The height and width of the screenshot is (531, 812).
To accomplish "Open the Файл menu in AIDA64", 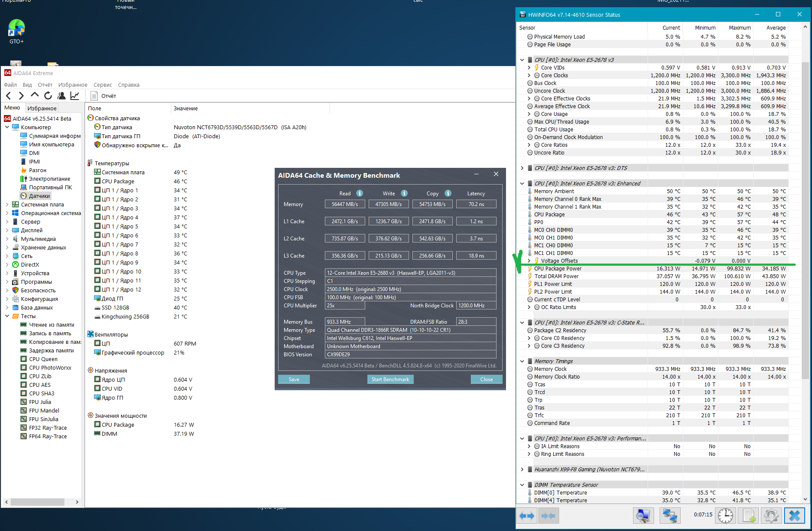I will click(x=10, y=85).
